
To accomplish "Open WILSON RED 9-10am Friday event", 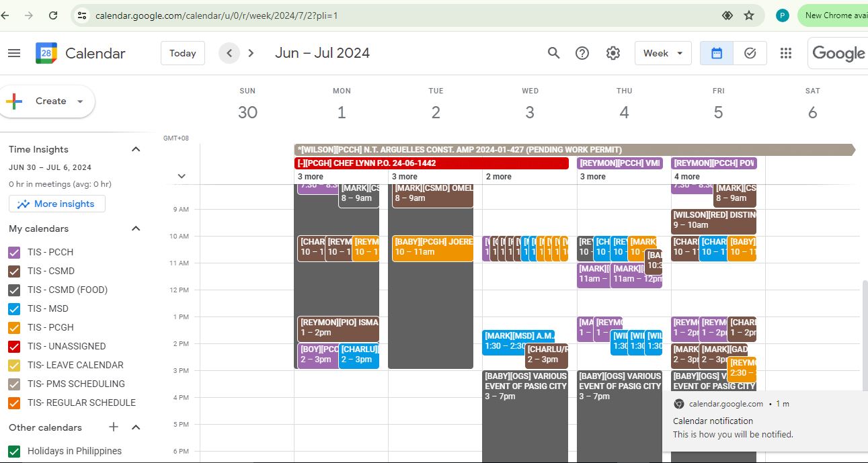I will [x=713, y=222].
